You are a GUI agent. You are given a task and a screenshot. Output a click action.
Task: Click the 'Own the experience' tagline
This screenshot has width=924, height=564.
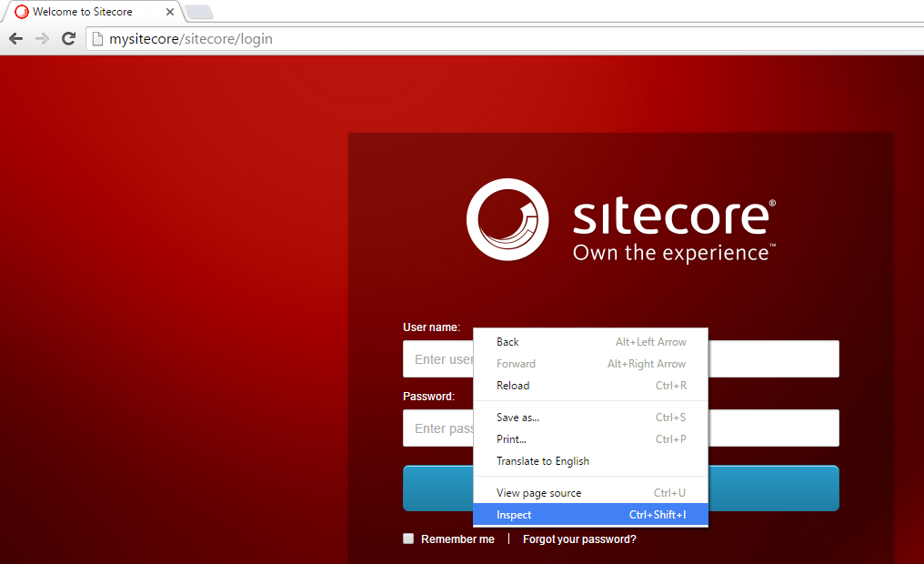click(674, 253)
